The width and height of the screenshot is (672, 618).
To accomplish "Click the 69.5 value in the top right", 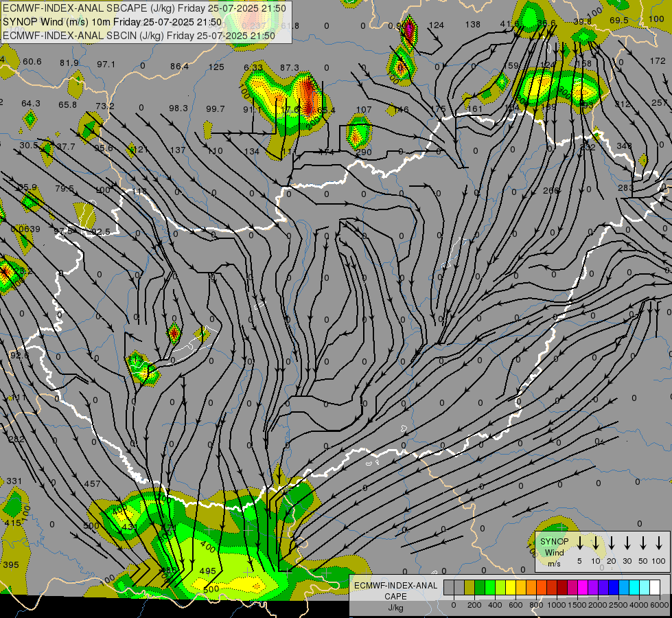I will (619, 20).
